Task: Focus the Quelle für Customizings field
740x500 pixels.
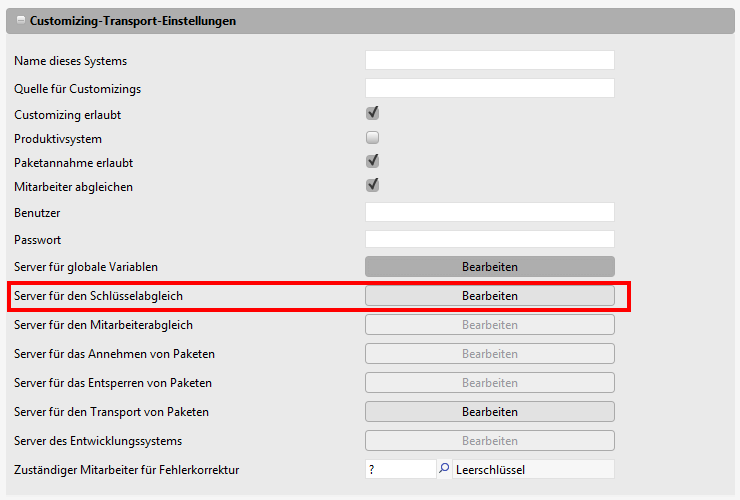Action: point(489,89)
